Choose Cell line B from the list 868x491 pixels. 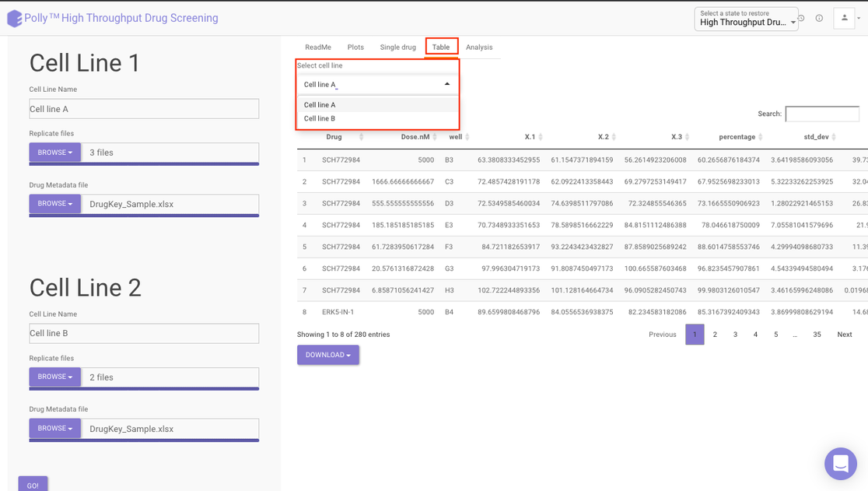[x=377, y=118]
